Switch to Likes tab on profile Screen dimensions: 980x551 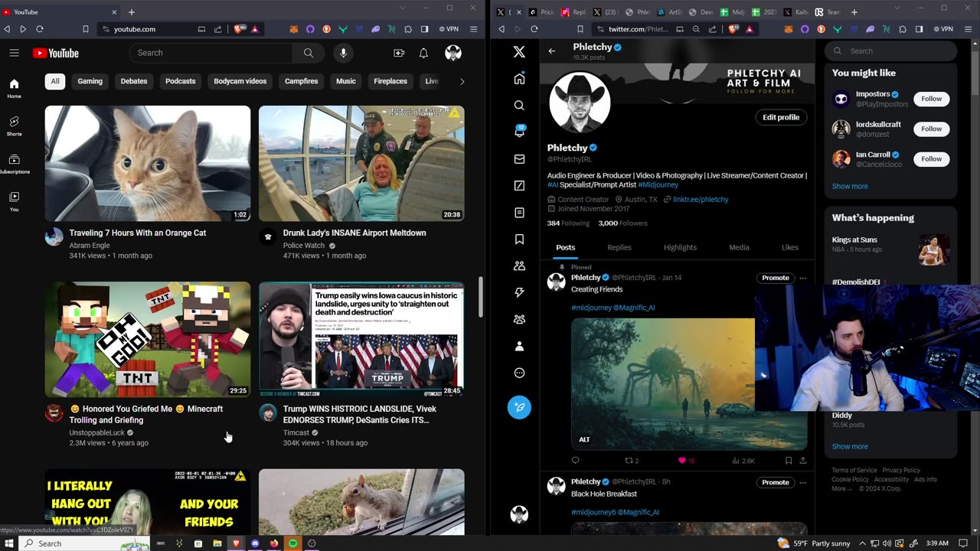tap(790, 247)
